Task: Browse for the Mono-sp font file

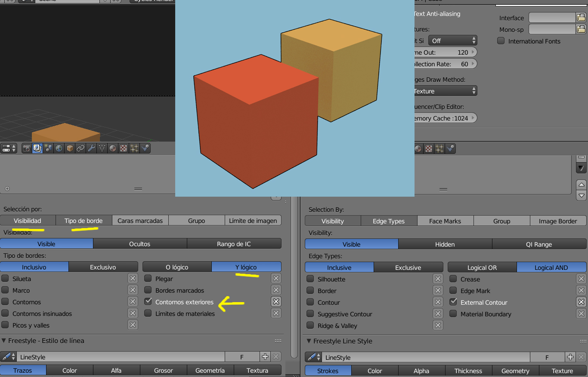Action: [581, 29]
